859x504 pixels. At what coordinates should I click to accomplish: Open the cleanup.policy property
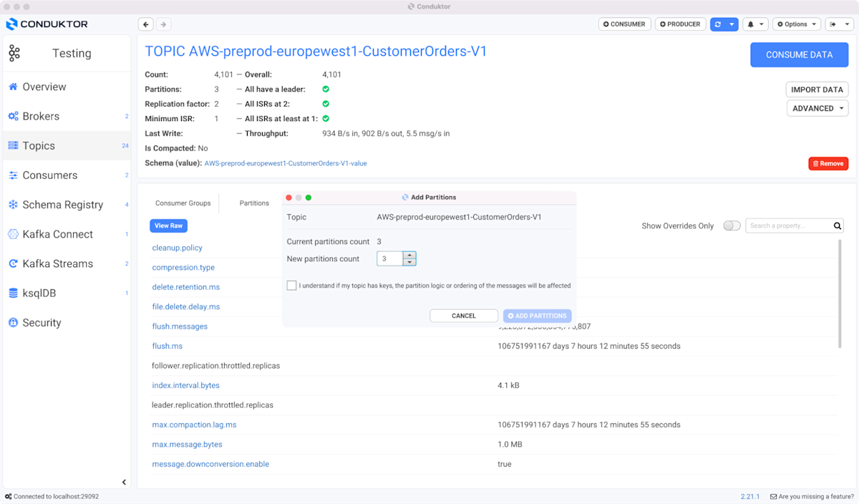[x=178, y=248]
